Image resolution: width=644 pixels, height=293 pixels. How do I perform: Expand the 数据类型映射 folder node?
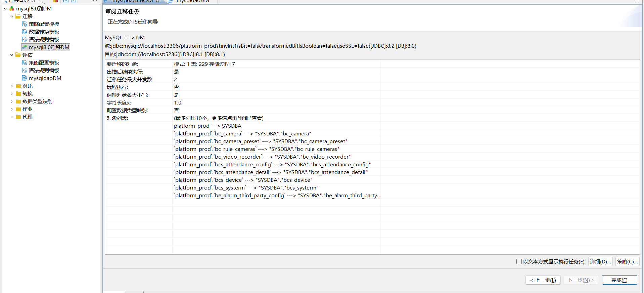12,101
